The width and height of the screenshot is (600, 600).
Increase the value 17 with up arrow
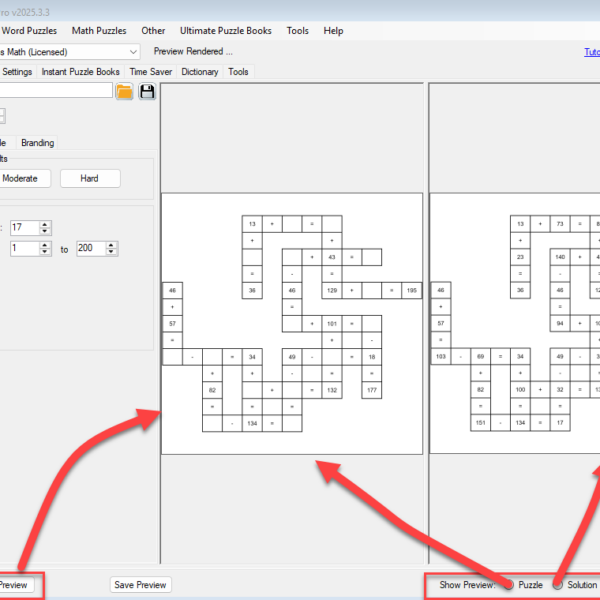coord(44,224)
